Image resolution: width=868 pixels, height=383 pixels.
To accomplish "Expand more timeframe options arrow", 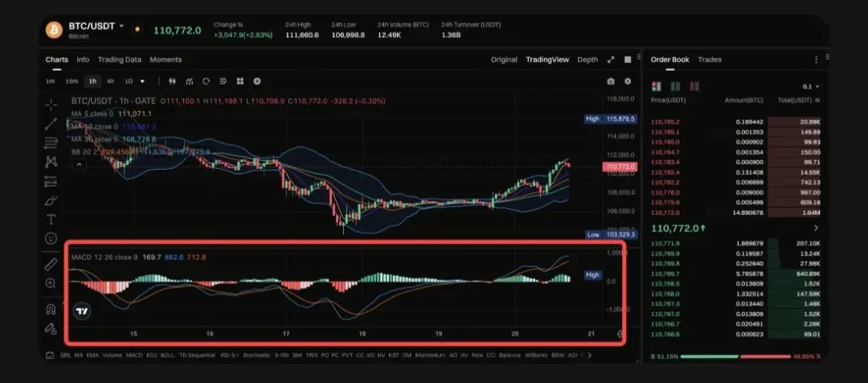I will 142,81.
